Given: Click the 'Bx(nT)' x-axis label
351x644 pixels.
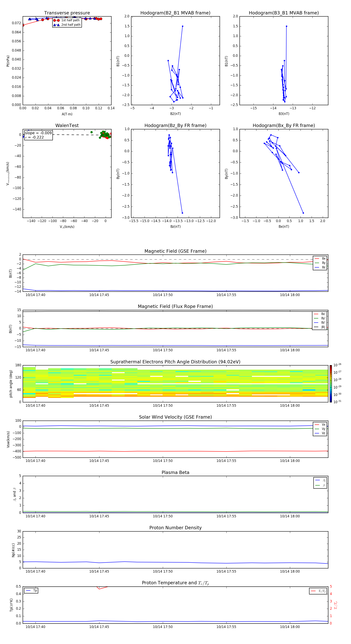Looking at the screenshot, I should click(284, 227).
